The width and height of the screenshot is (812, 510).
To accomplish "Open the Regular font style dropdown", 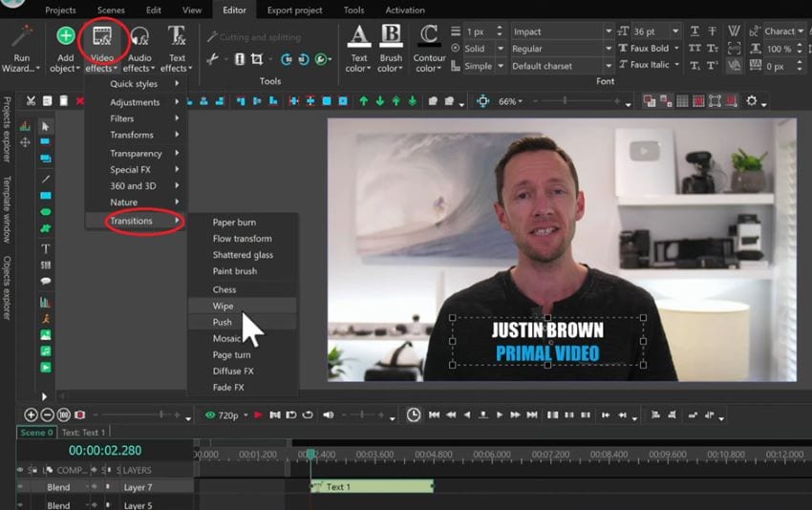I will [609, 49].
